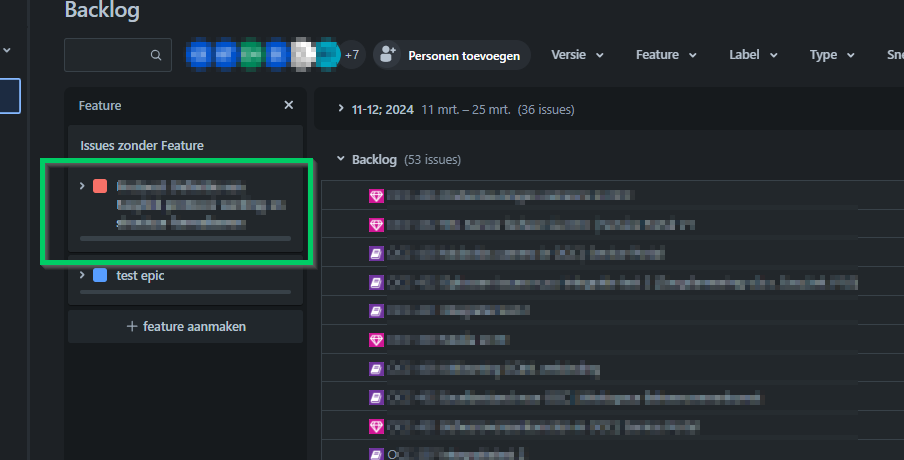Image resolution: width=904 pixels, height=460 pixels.
Task: Click the blue test epic swatch
Action: 100,275
